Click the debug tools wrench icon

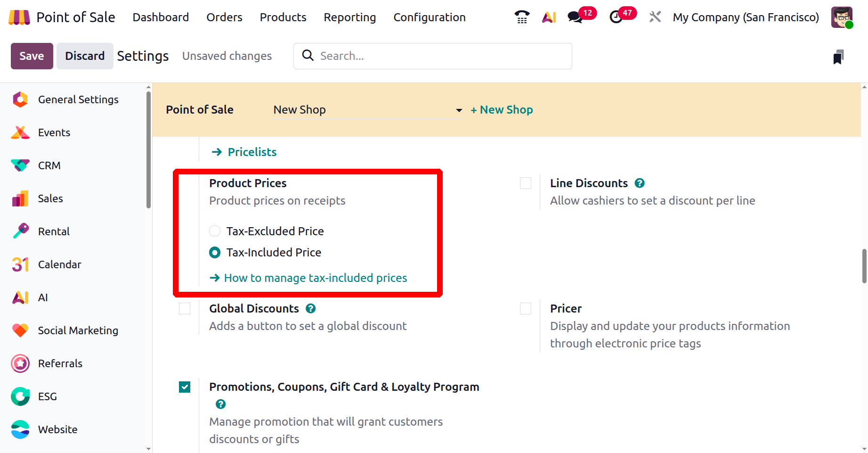point(655,17)
